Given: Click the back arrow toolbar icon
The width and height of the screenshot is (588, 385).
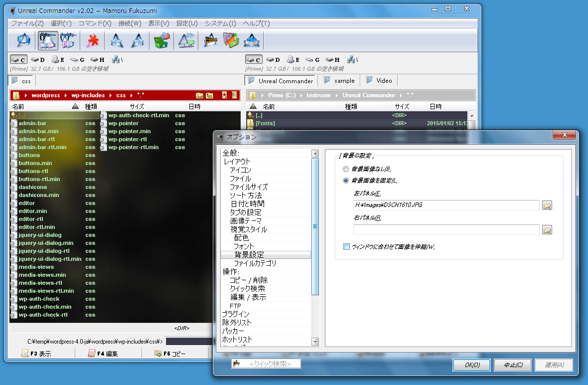Looking at the screenshot, I should (117, 40).
